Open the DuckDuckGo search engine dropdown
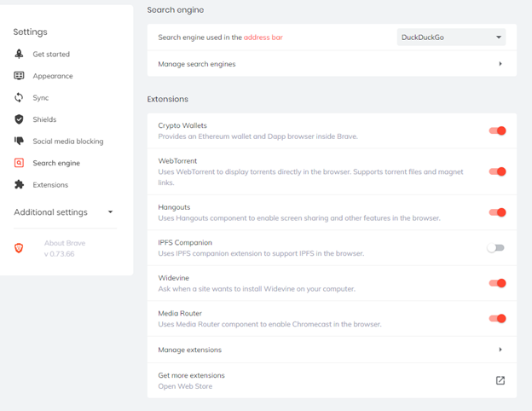 point(451,38)
